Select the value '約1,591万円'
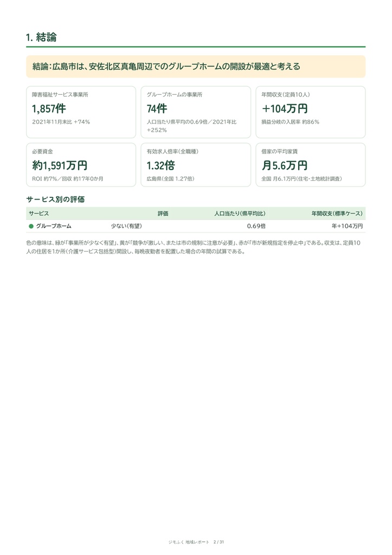Screen dimensions: 392x555 pyautogui.click(x=60, y=165)
